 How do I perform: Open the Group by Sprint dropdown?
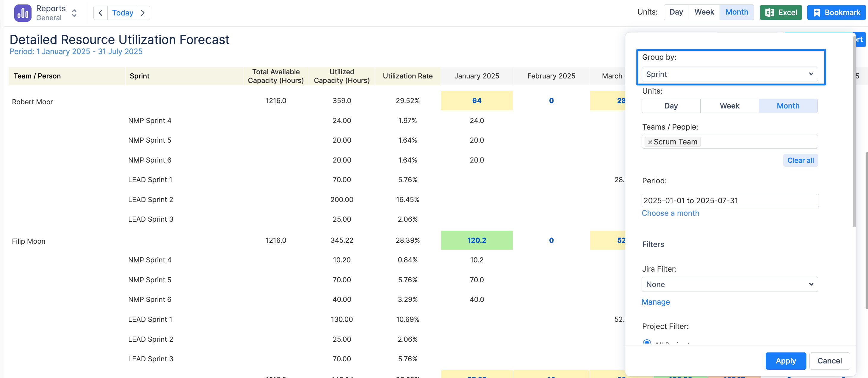click(729, 74)
